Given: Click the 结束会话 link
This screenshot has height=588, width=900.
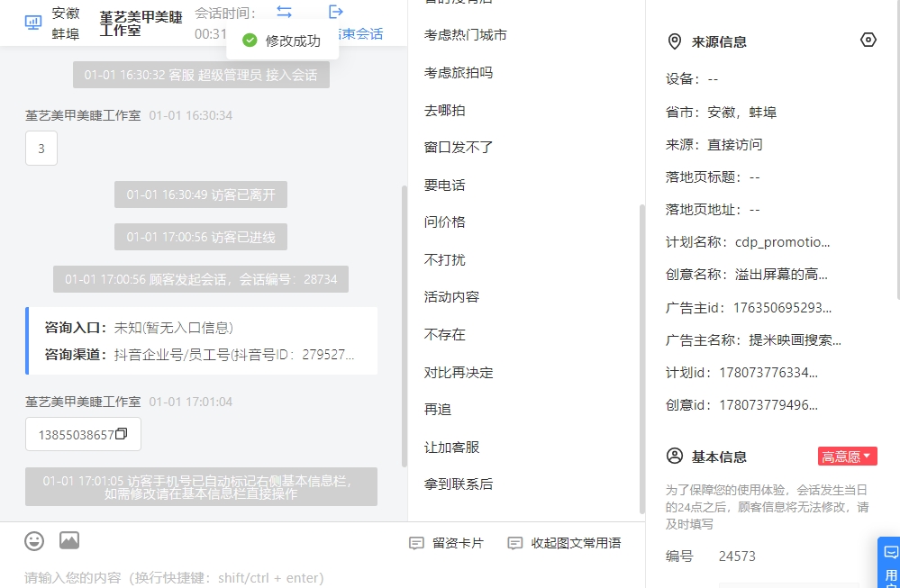Looking at the screenshot, I should [x=361, y=34].
